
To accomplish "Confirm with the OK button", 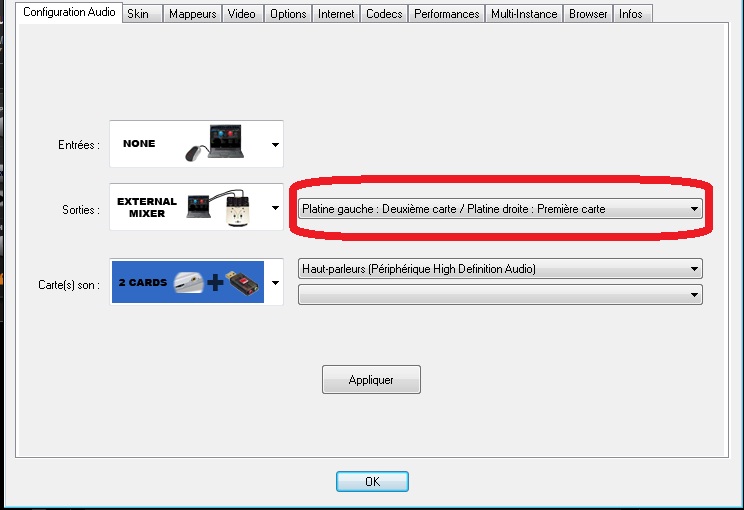I will [372, 482].
